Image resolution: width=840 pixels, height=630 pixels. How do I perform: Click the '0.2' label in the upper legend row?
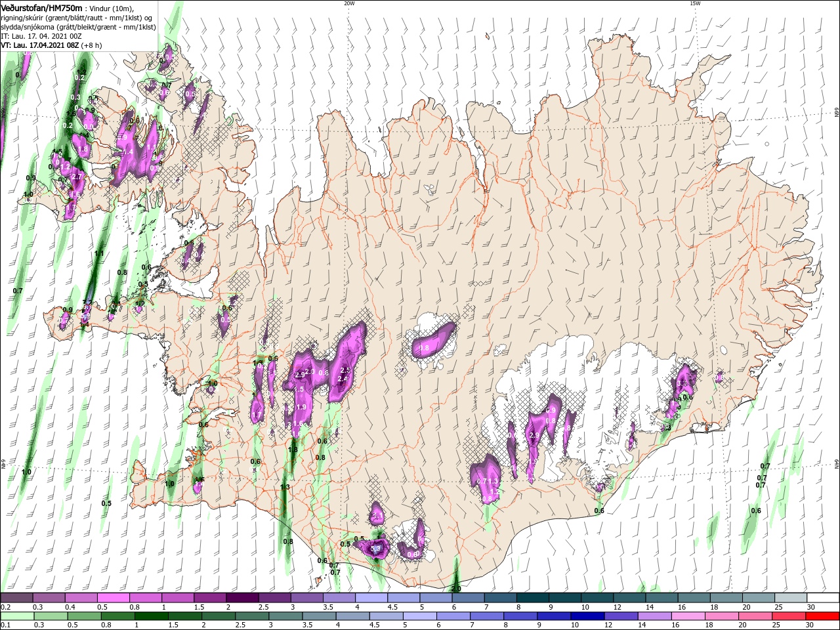click(x=5, y=607)
